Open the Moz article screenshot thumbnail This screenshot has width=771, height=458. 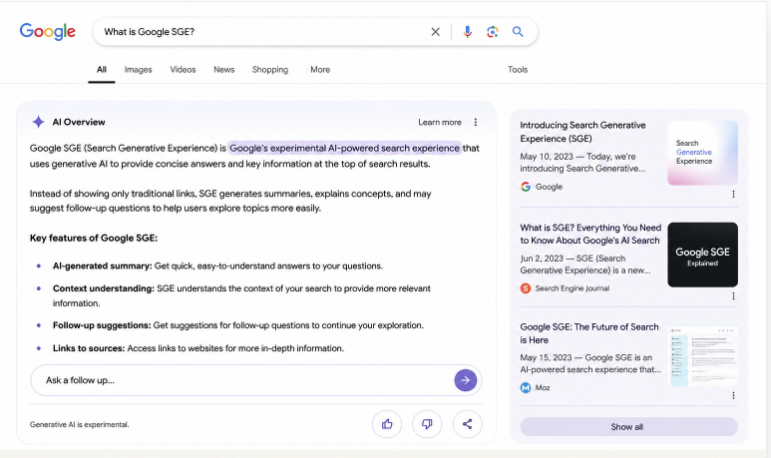[704, 356]
